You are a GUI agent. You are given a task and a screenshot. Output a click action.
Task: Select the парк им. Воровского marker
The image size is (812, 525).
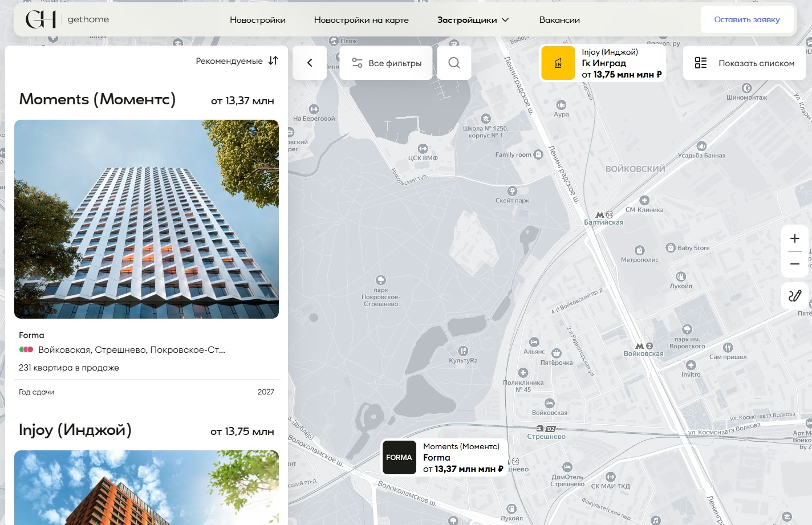pos(687,329)
